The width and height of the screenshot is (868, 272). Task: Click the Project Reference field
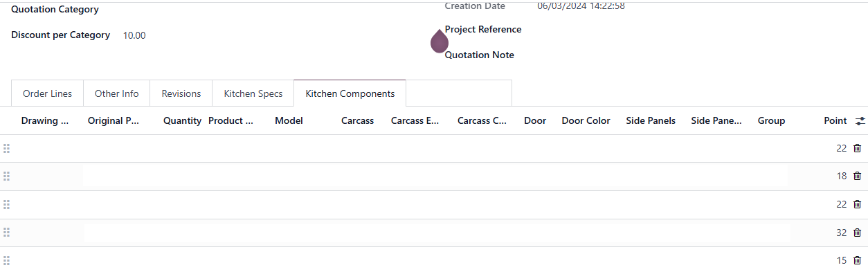click(x=483, y=29)
